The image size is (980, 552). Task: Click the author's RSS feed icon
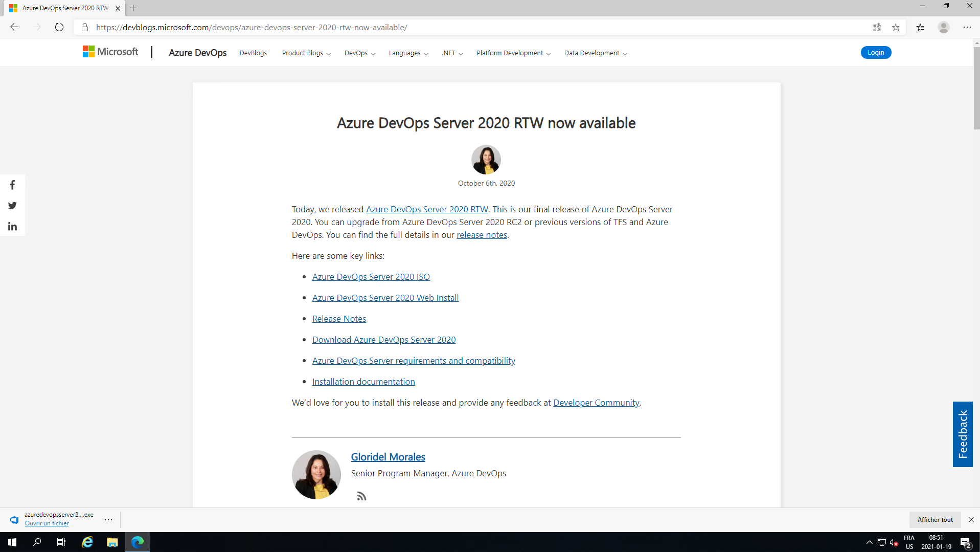(x=361, y=496)
